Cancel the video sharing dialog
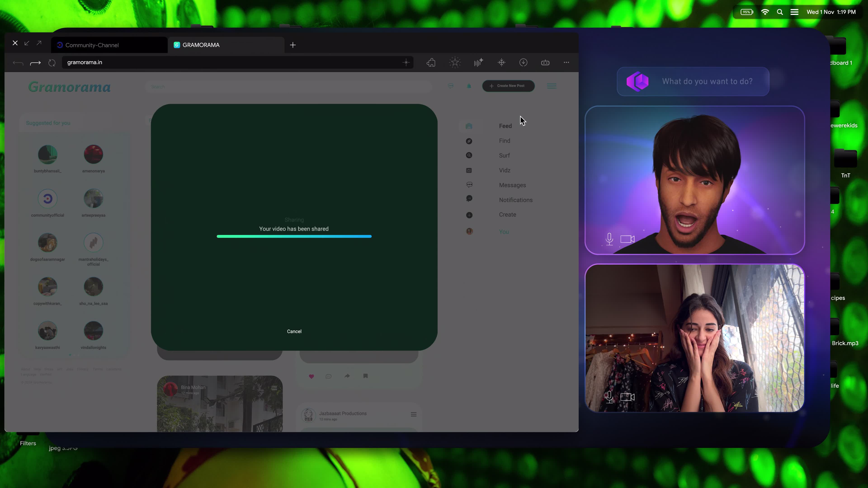The height and width of the screenshot is (488, 868). coord(294,331)
